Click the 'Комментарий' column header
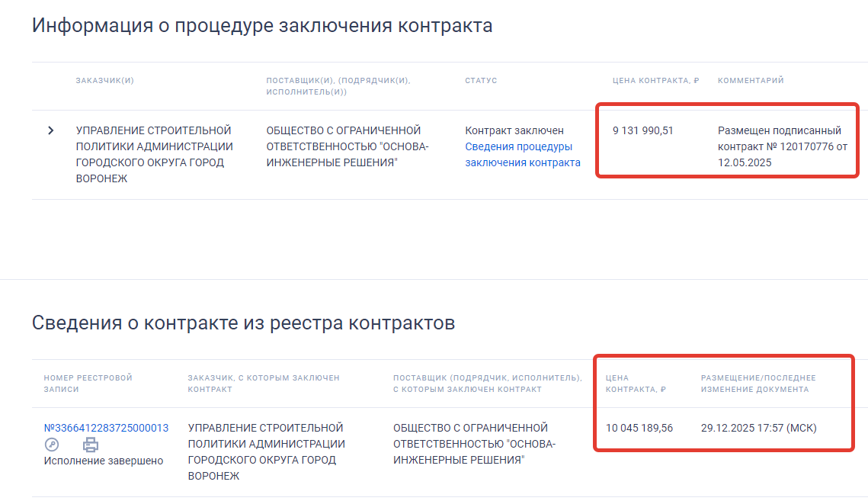The height and width of the screenshot is (501, 868). (x=750, y=81)
